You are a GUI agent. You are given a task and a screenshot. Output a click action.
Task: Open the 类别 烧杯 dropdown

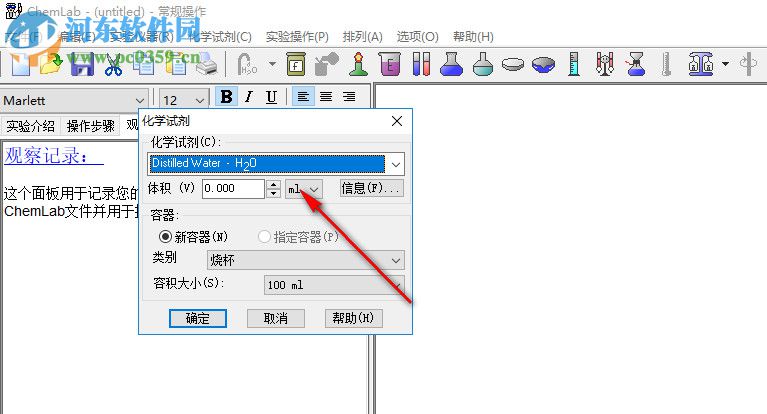click(x=306, y=260)
